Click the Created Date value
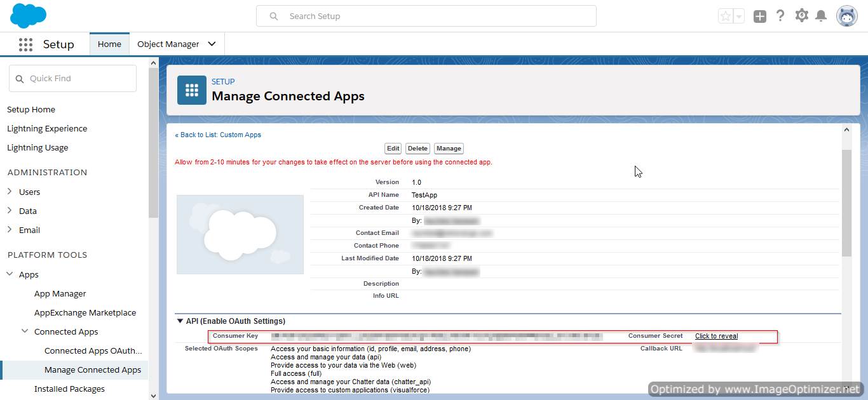 pos(442,208)
